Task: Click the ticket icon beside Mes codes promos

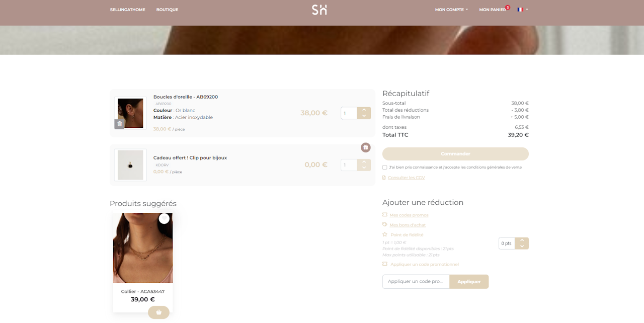Action: click(x=384, y=215)
